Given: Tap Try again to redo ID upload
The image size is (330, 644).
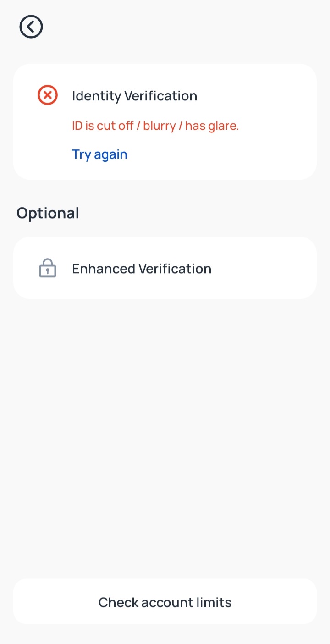Looking at the screenshot, I should click(x=99, y=154).
